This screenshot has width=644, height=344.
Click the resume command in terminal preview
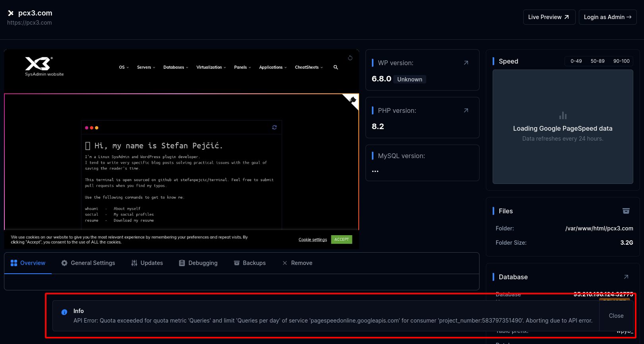[91, 220]
